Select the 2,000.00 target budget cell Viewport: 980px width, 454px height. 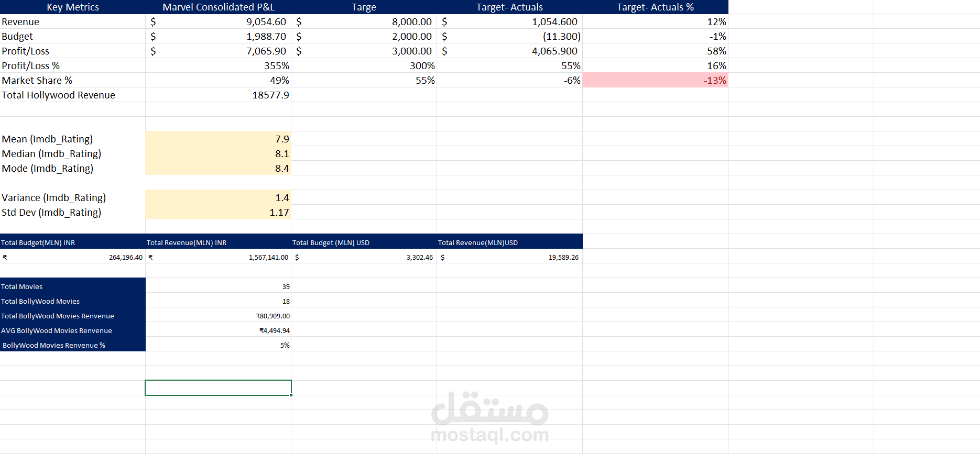tap(364, 36)
